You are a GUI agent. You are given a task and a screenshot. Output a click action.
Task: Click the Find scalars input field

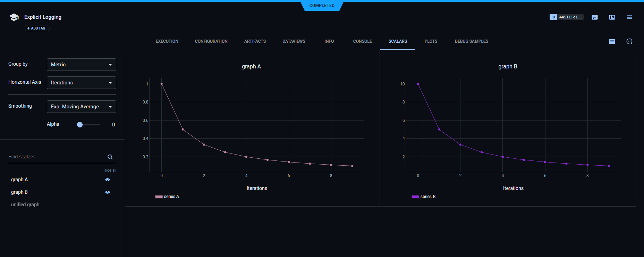pos(56,157)
